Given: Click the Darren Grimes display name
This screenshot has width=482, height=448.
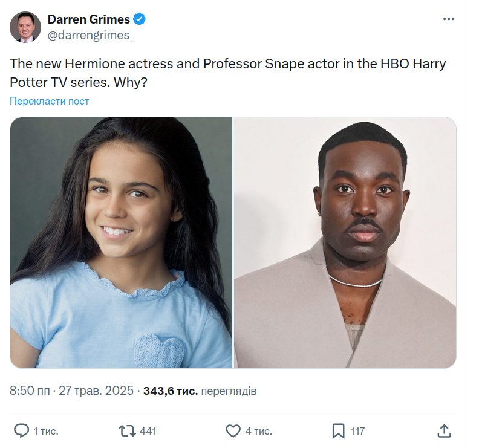Looking at the screenshot, I should (88, 19).
